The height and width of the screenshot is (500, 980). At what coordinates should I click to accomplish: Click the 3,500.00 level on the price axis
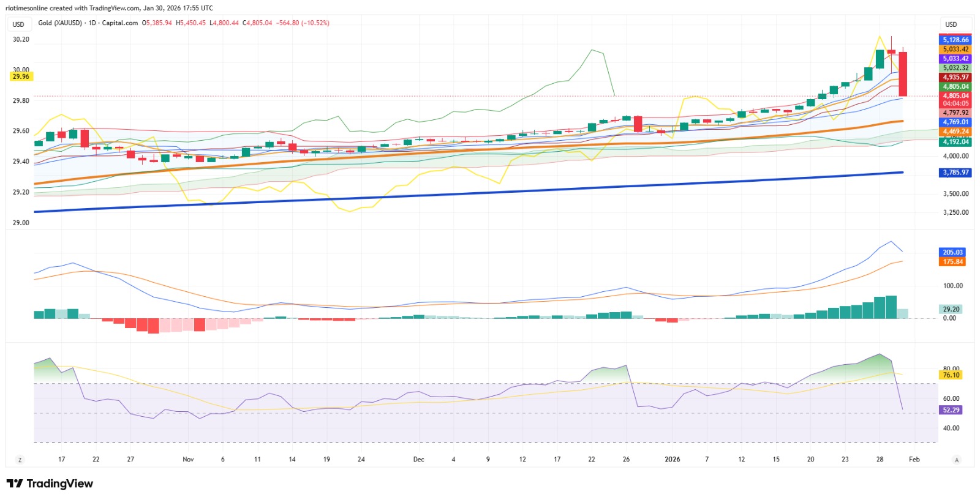click(x=956, y=193)
